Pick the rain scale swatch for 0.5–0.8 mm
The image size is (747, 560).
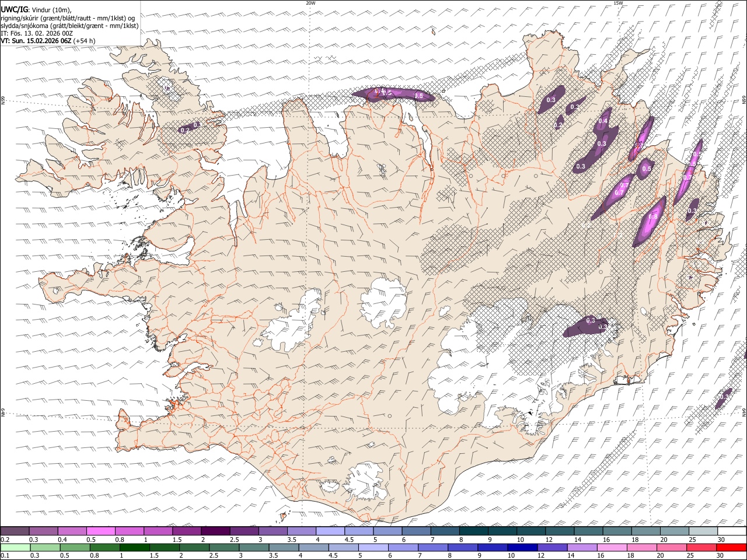[x=75, y=547]
